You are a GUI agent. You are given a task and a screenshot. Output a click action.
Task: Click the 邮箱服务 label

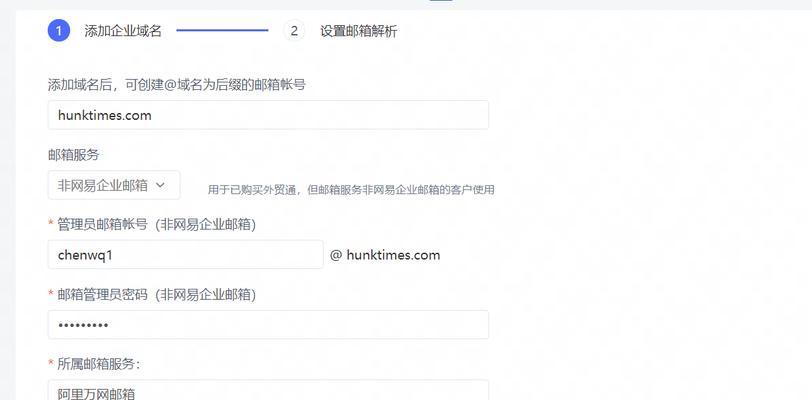(x=73, y=155)
